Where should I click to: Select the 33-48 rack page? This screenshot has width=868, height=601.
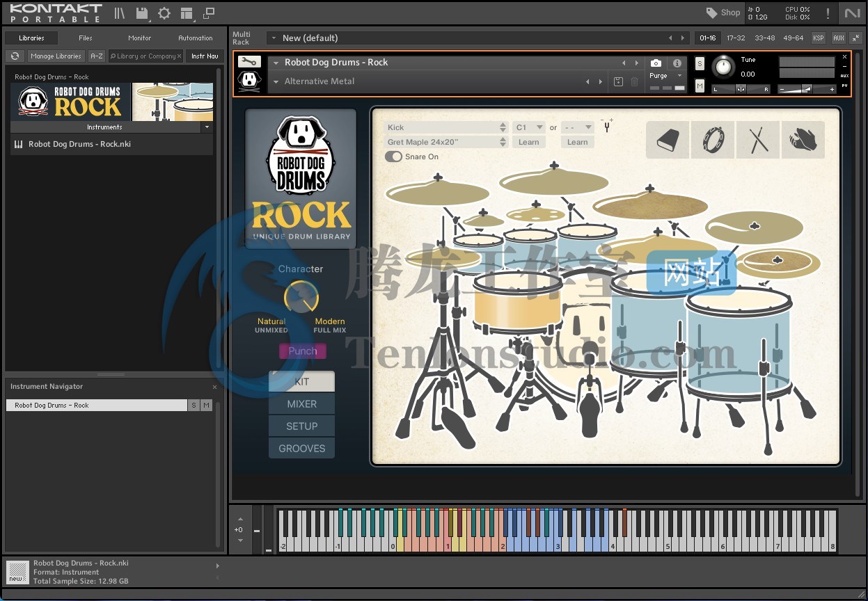click(764, 38)
